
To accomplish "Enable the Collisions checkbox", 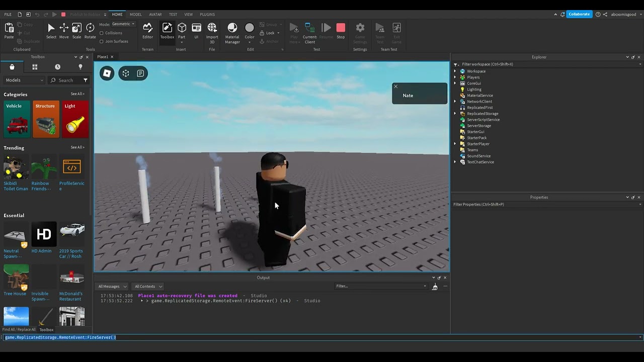I will click(102, 33).
